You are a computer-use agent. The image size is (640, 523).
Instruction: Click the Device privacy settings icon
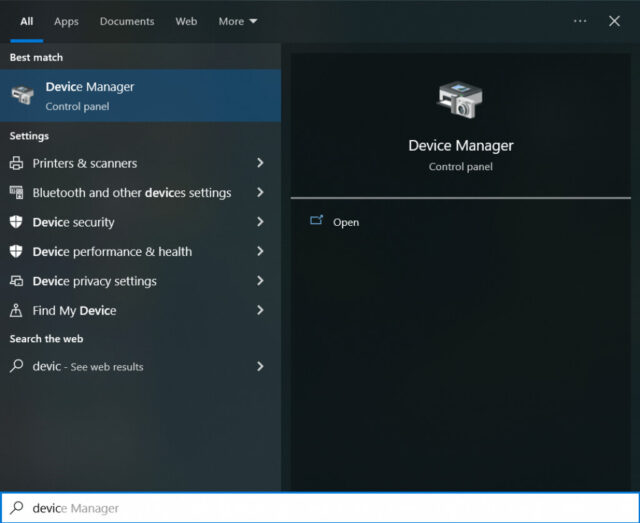coord(17,281)
